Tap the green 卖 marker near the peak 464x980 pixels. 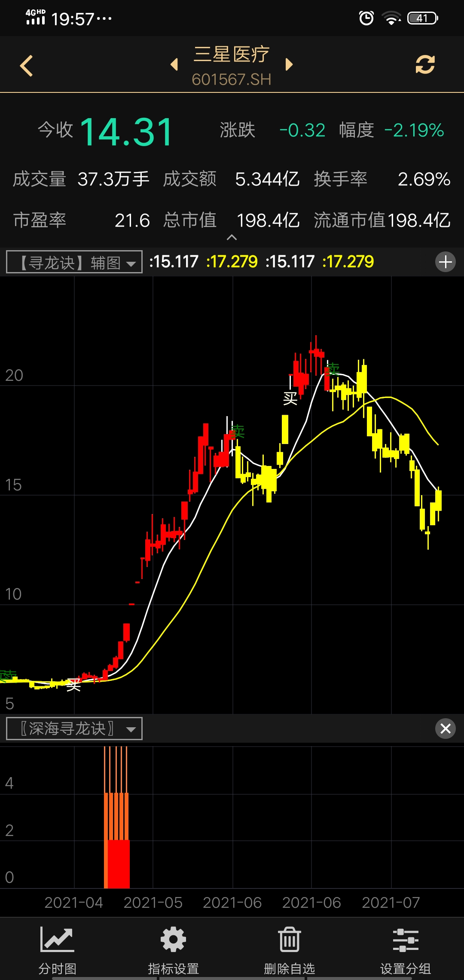(x=333, y=369)
